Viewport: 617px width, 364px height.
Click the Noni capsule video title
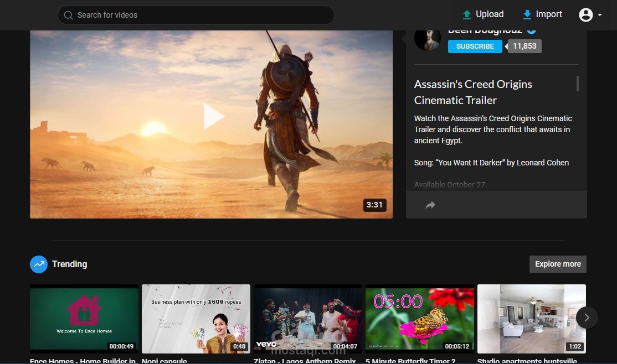[x=164, y=361]
